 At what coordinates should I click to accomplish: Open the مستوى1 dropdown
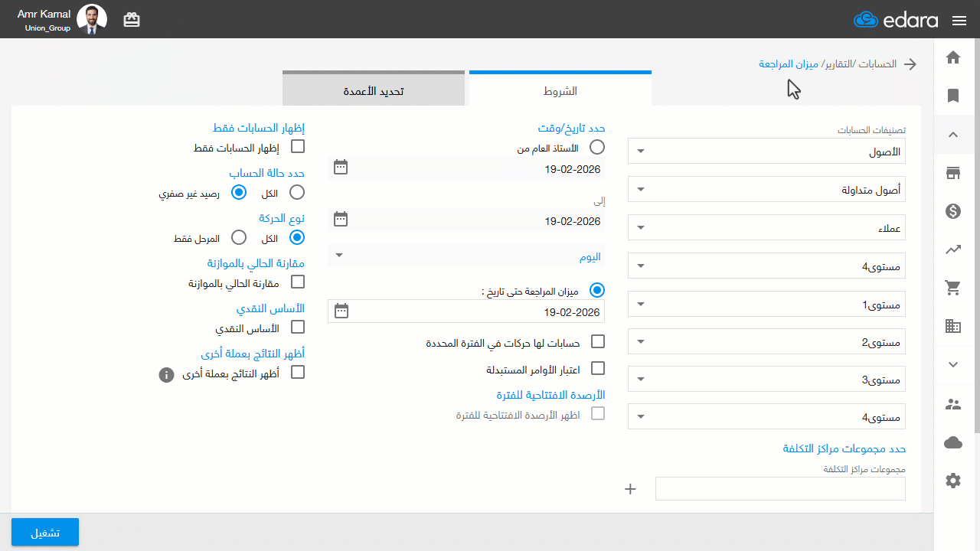766,304
